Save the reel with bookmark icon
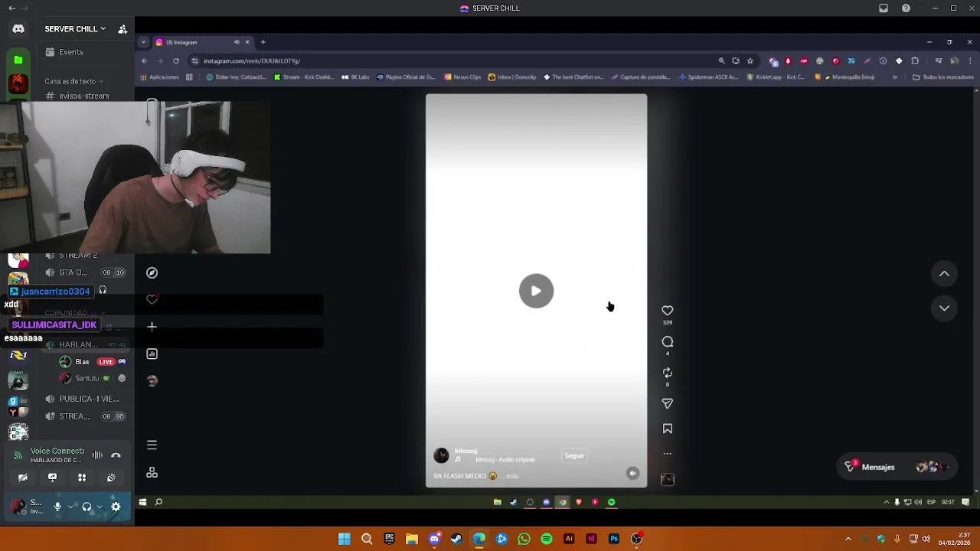Viewport: 980px width, 551px height. click(668, 429)
